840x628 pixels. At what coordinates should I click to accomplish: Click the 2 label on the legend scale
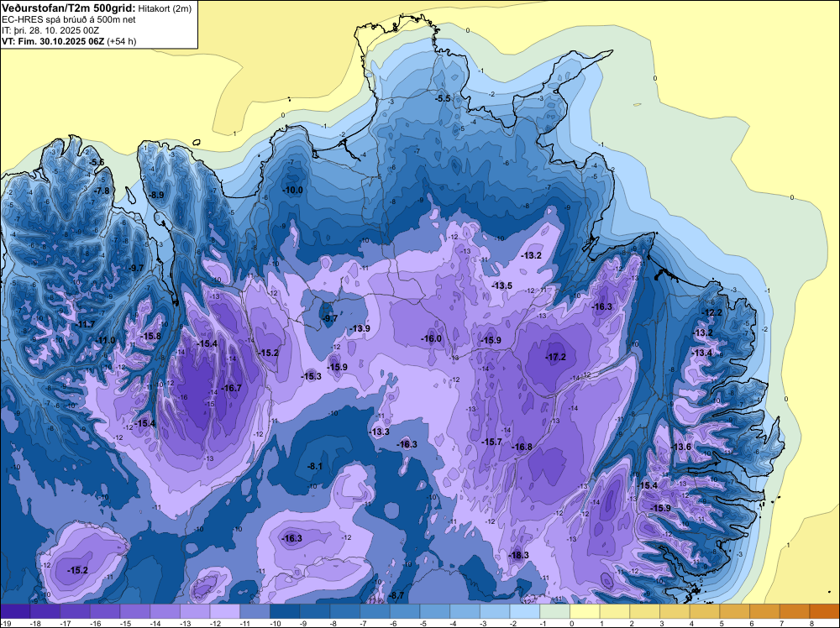[632, 623]
